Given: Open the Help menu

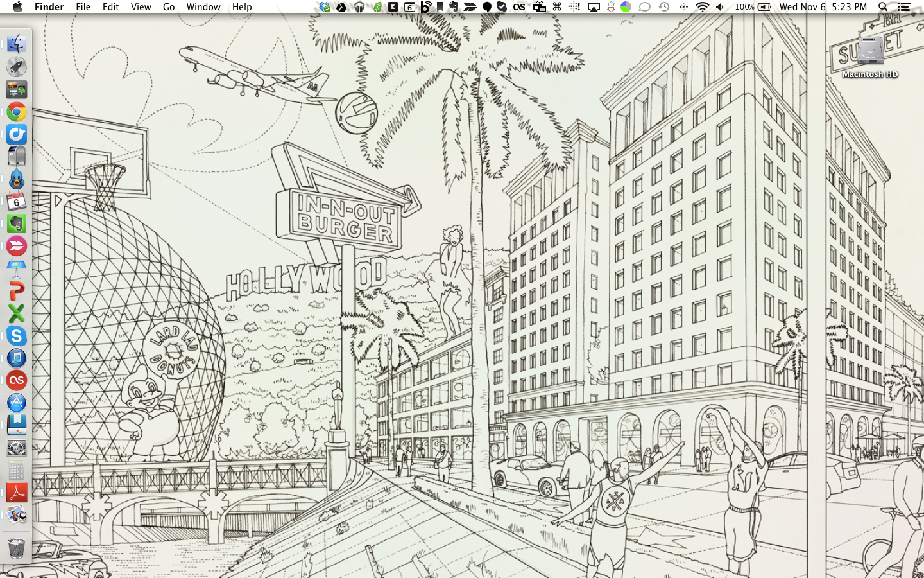Looking at the screenshot, I should point(242,7).
